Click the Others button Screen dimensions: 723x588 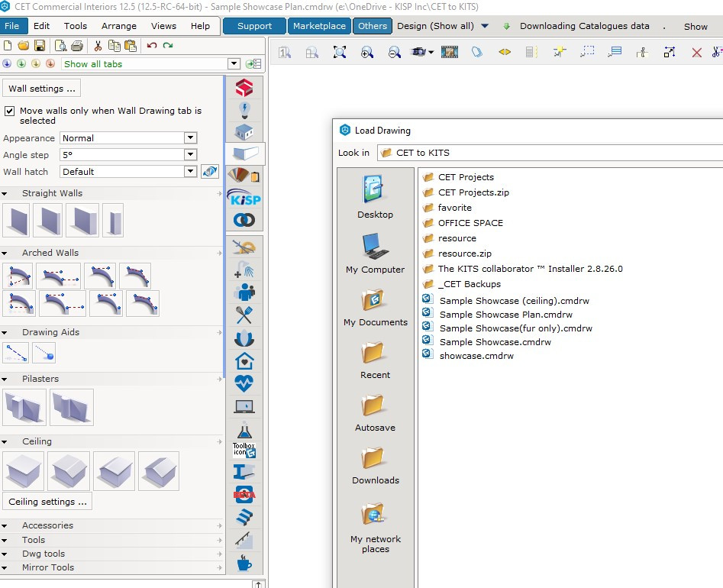tap(373, 26)
